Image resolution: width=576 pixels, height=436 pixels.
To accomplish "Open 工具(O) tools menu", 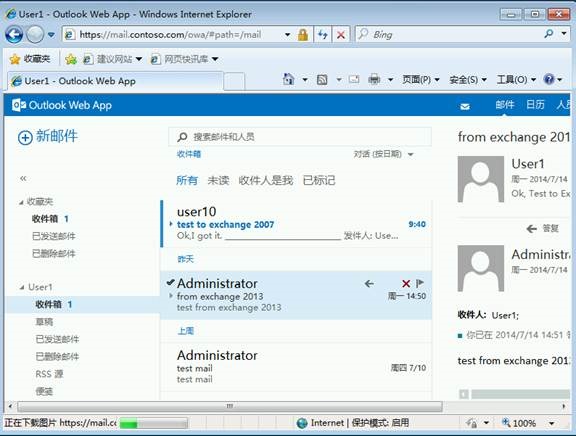I will tap(516, 79).
